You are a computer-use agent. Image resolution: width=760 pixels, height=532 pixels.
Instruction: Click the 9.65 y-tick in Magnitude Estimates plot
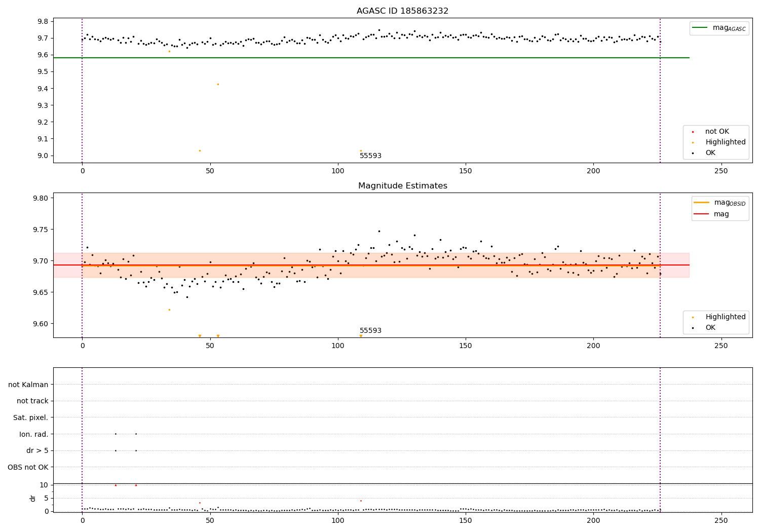[41, 292]
